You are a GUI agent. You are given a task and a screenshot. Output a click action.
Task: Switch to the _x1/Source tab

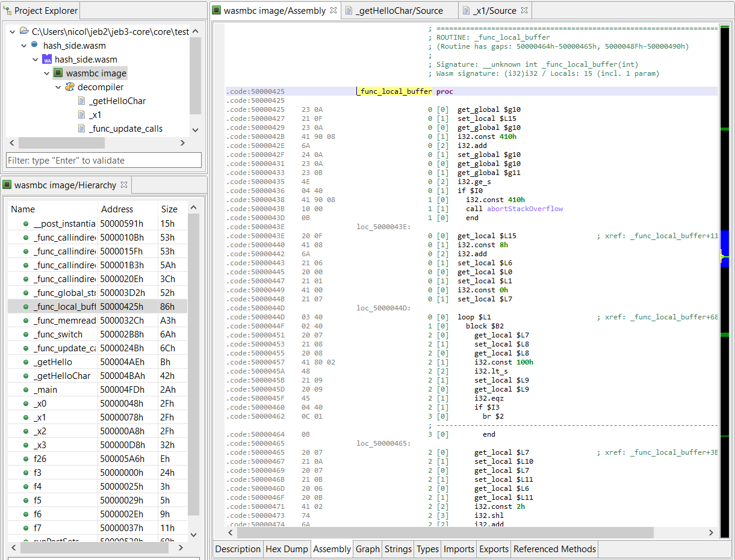tap(495, 10)
